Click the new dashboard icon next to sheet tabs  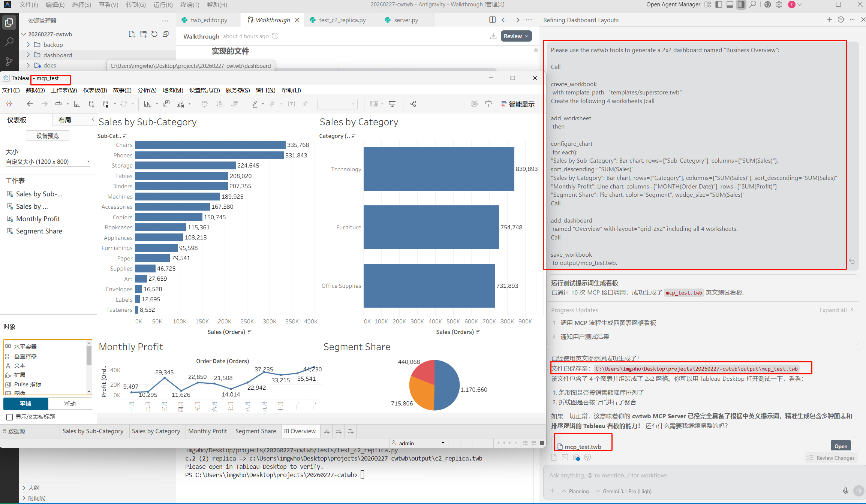tap(338, 431)
